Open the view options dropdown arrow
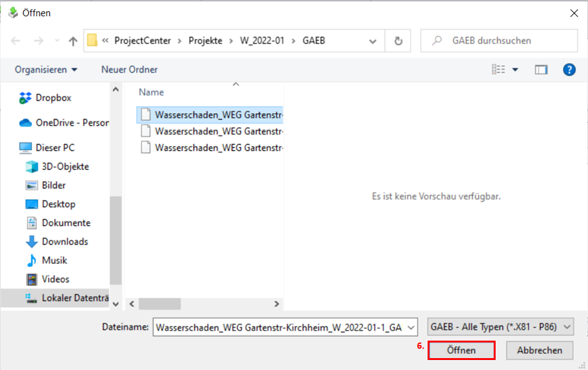The image size is (588, 370). click(x=515, y=69)
